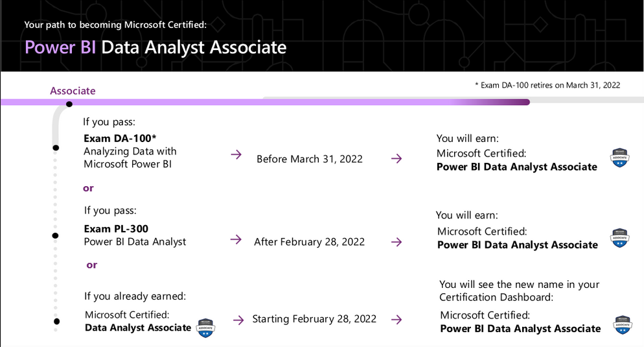This screenshot has height=347, width=644.
Task: Click arrow before 'Starting February 28, 2022'
Action: tap(238, 319)
